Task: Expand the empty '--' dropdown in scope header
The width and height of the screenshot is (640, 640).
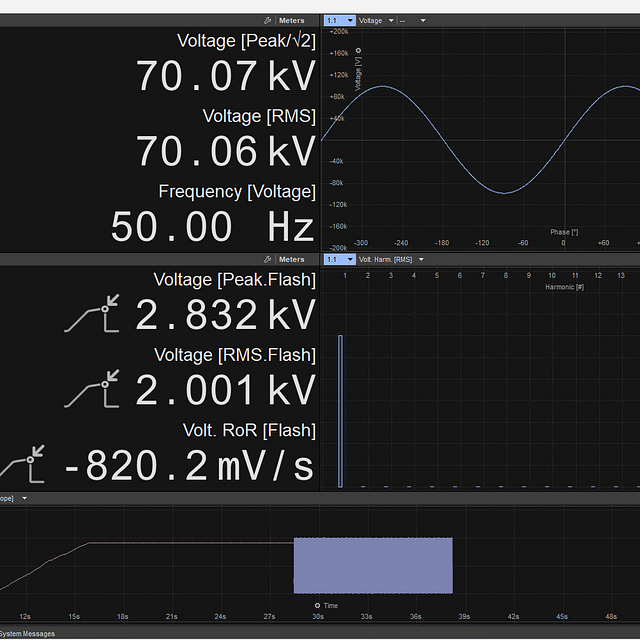Action: coord(413,20)
